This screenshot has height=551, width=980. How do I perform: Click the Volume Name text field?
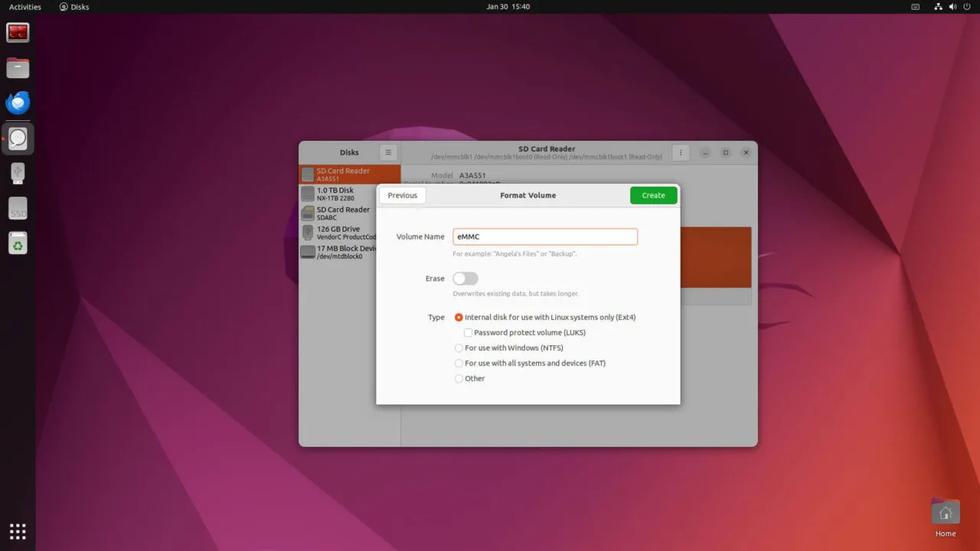[544, 236]
